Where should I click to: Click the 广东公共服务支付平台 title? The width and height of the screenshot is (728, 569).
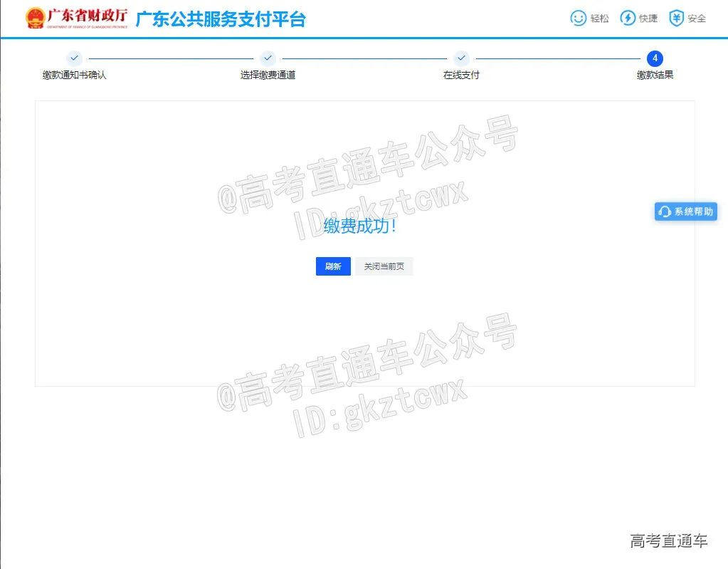pyautogui.click(x=221, y=19)
